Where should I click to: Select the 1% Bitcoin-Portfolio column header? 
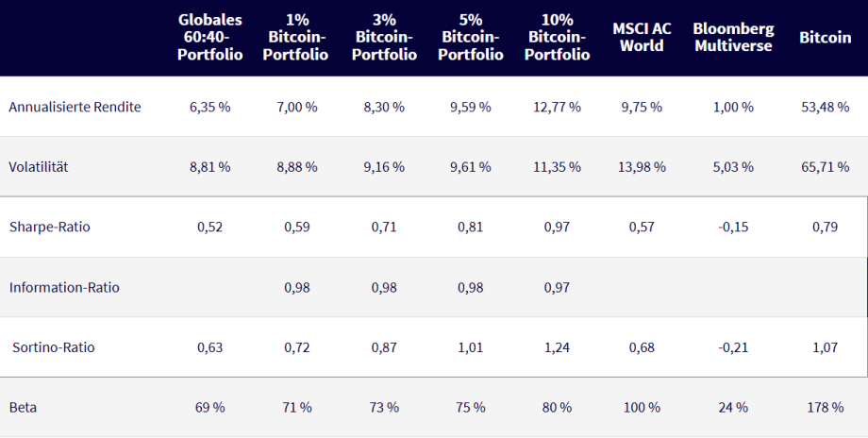pyautogui.click(x=295, y=38)
